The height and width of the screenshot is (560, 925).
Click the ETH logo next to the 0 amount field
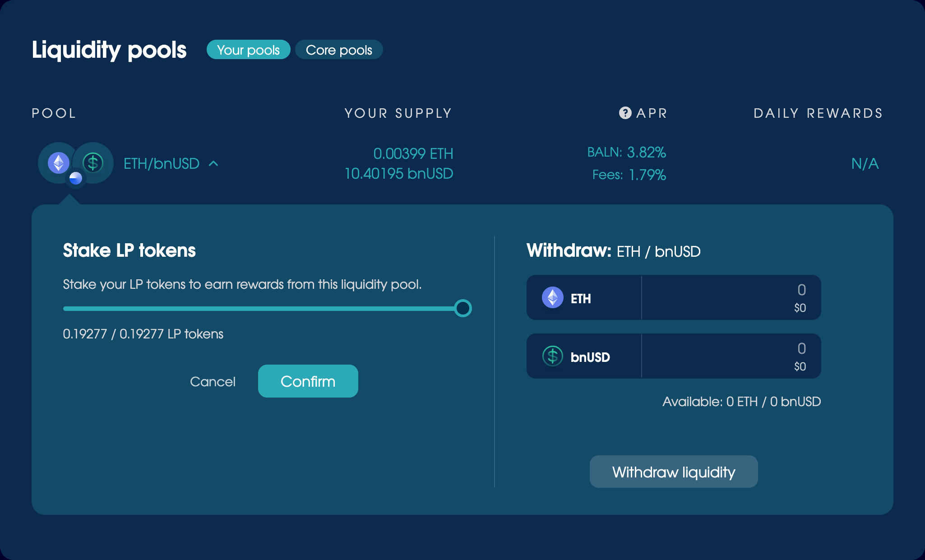point(552,298)
